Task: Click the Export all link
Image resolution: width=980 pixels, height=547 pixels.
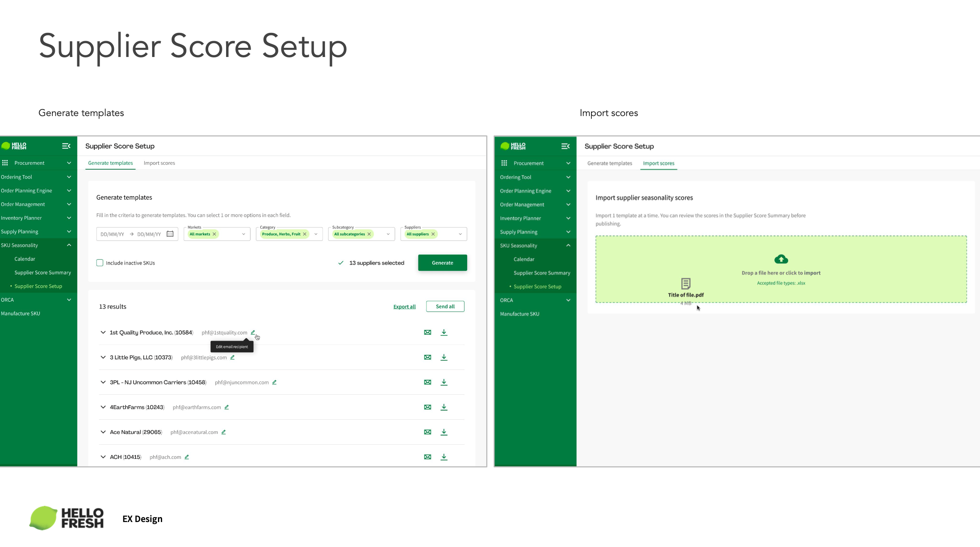Action: (404, 307)
